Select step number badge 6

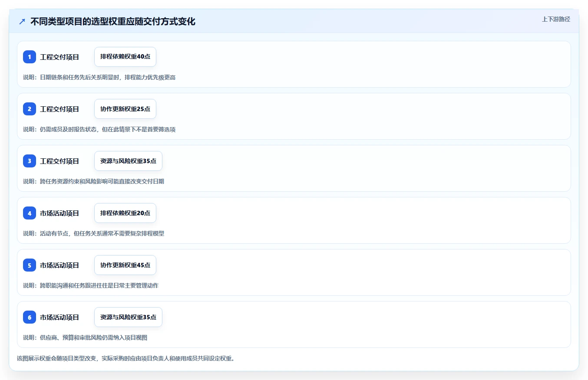(30, 317)
